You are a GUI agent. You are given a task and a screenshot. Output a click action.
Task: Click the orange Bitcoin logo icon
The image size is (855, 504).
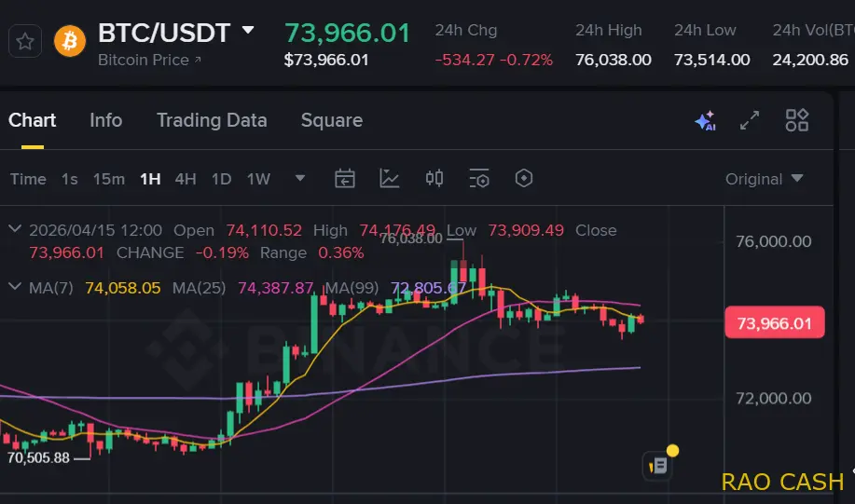(x=70, y=41)
